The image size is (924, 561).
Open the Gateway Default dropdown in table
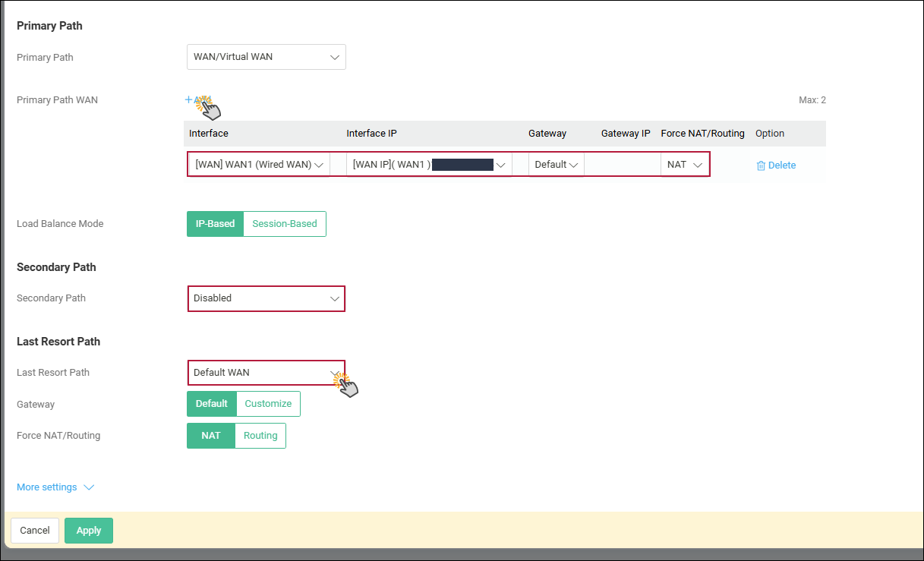click(x=557, y=165)
